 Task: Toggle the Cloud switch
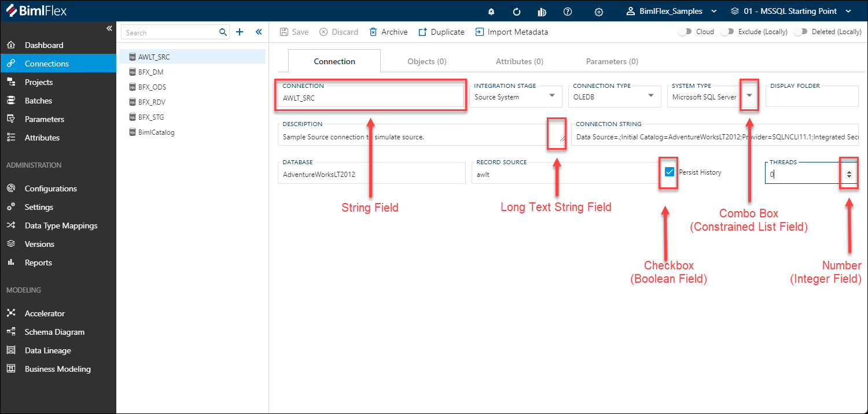[x=685, y=32]
